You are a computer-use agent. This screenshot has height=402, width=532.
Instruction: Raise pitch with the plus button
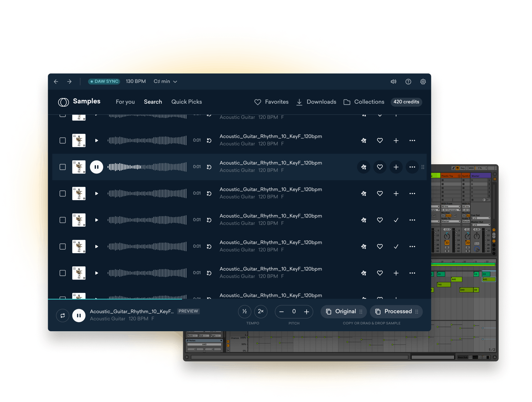(x=307, y=312)
